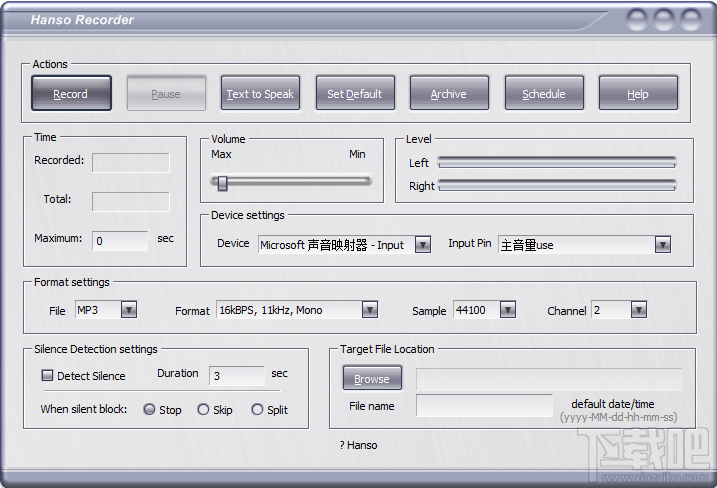This screenshot has height=488, width=717.
Task: Expand the Format bitrate dropdown
Action: point(370,310)
